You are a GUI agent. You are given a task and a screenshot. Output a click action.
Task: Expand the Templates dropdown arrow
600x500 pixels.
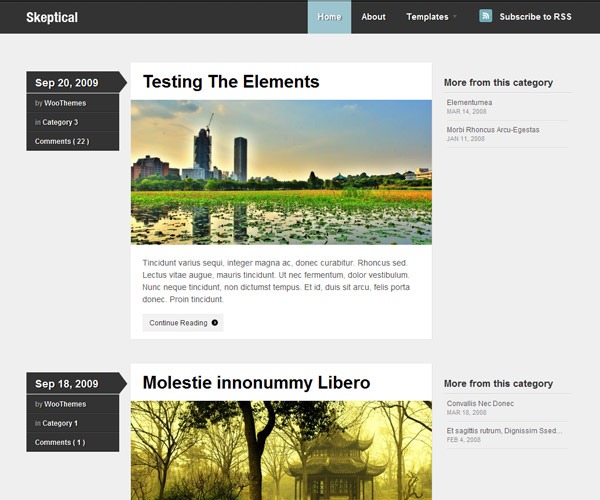point(455,16)
